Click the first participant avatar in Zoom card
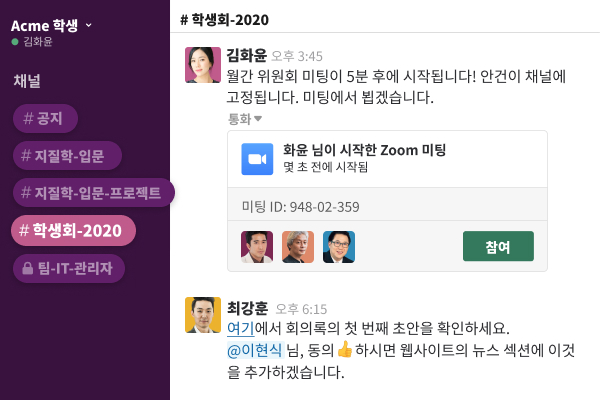Screen dimensions: 600x400 click(x=257, y=246)
